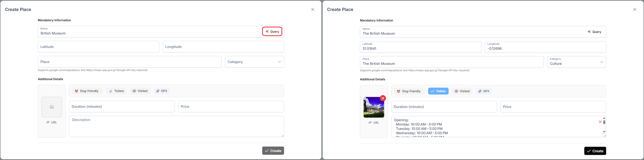Toggle Dog-friendly in the empty form

87,91
